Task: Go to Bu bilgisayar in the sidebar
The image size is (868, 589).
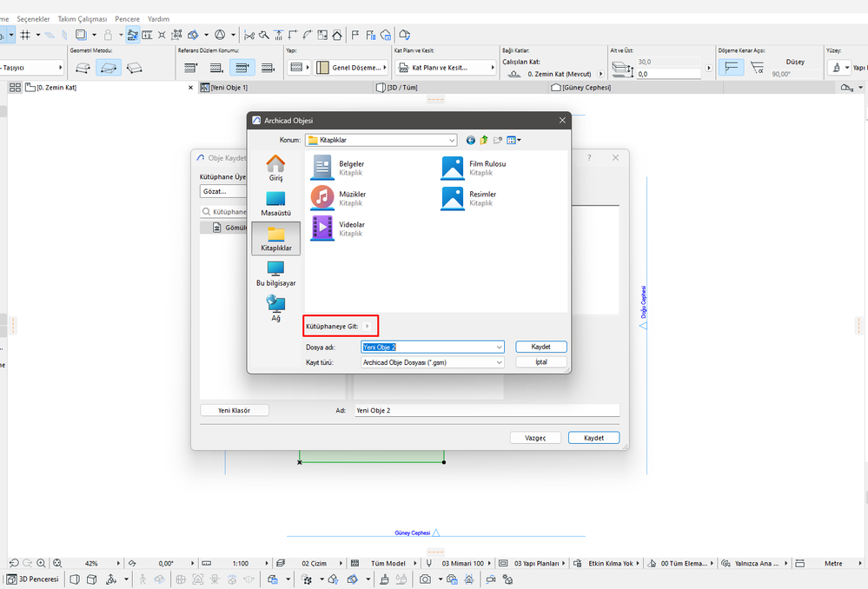Action: pos(275,274)
